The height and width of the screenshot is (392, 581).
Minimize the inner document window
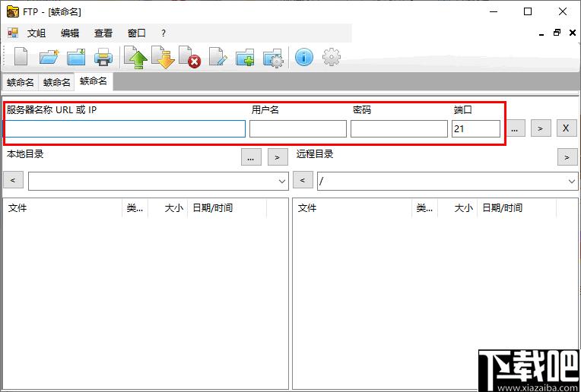(541, 33)
